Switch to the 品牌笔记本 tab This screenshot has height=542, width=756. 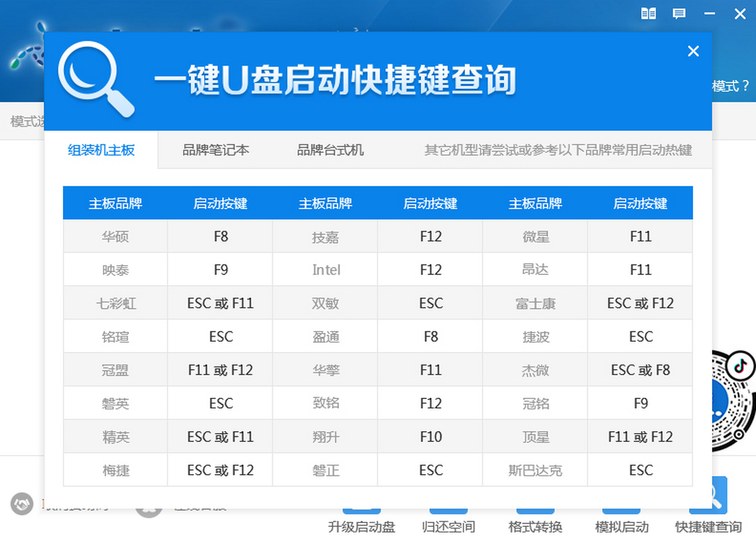pos(215,150)
